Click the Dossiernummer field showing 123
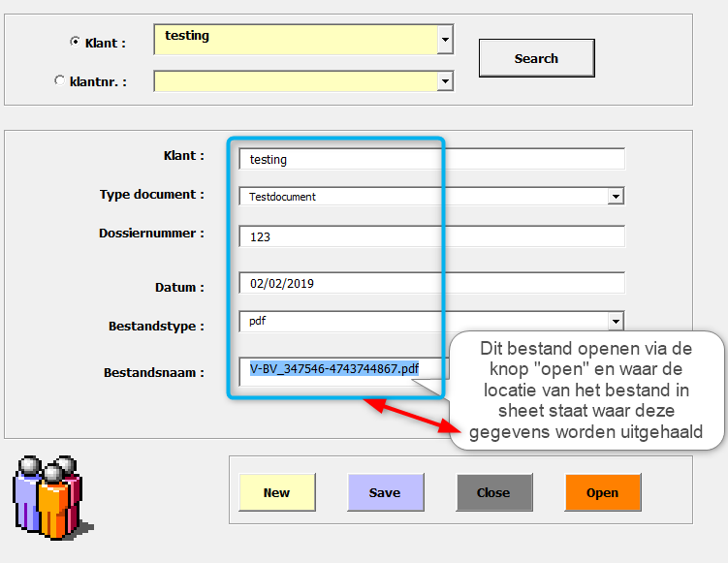The width and height of the screenshot is (728, 563). pyautogui.click(x=431, y=236)
